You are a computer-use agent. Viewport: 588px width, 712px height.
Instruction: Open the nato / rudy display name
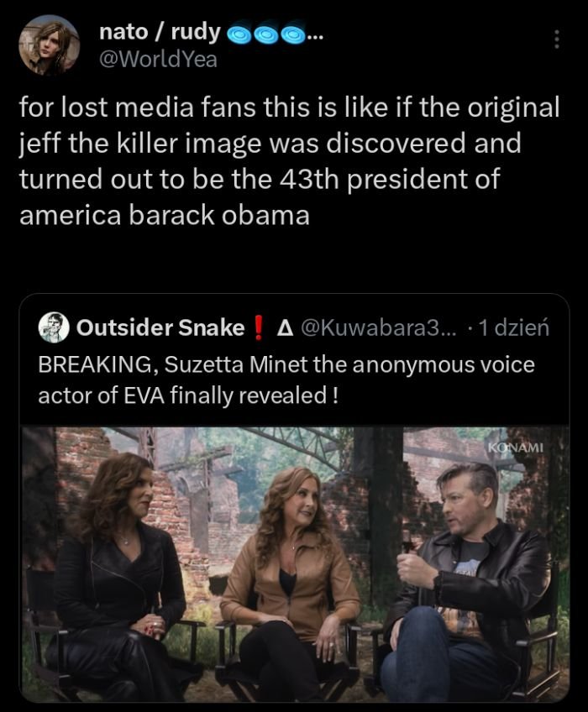[160, 33]
